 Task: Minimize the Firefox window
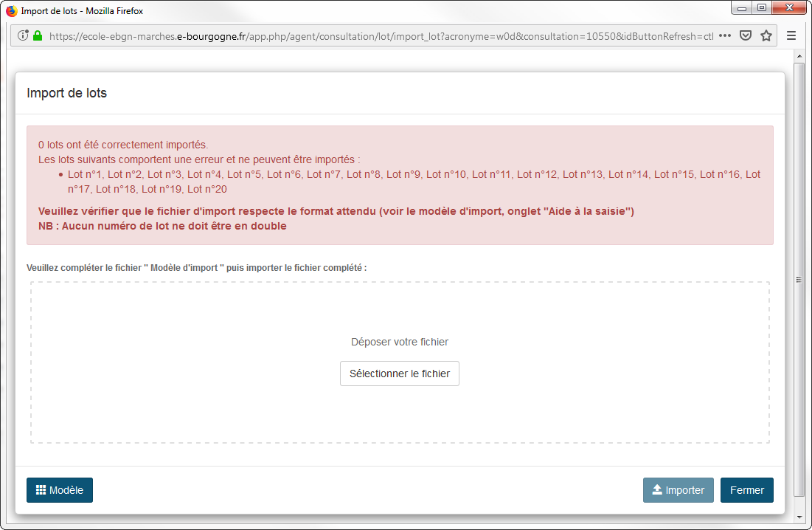click(x=741, y=8)
